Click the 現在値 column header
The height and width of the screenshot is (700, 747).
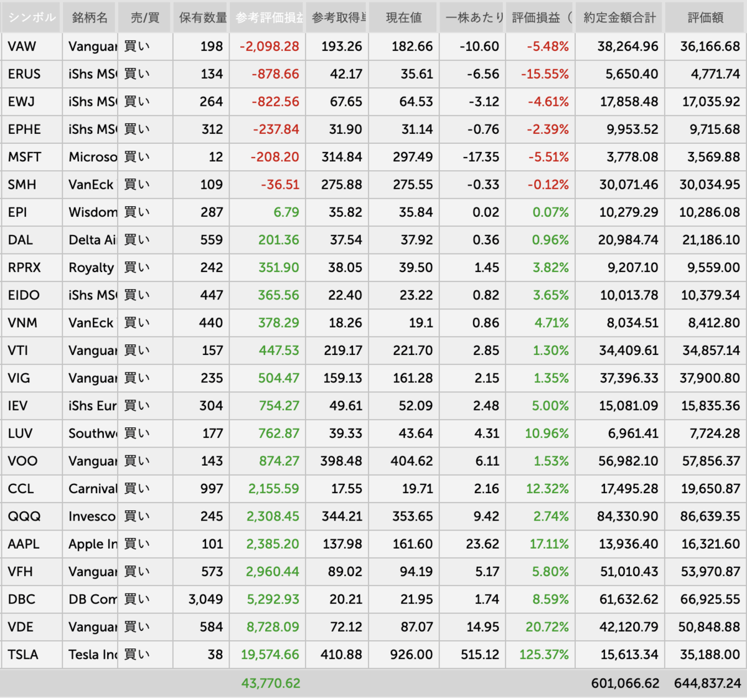[404, 17]
